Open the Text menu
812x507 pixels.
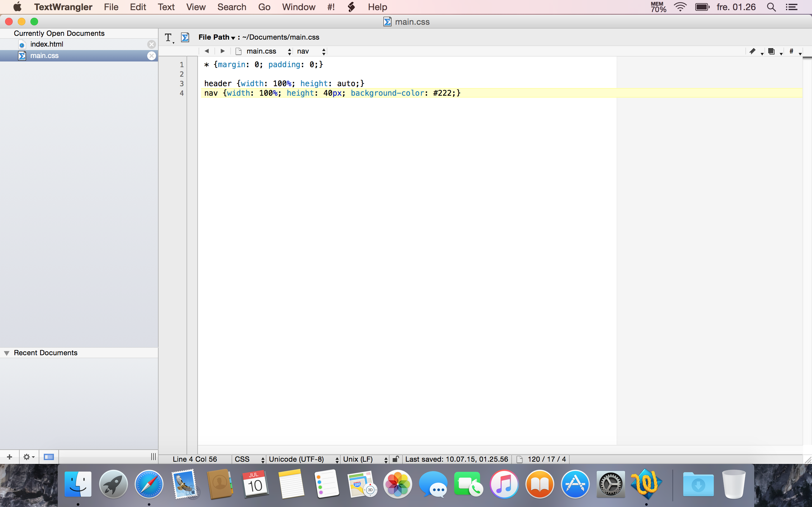click(166, 7)
